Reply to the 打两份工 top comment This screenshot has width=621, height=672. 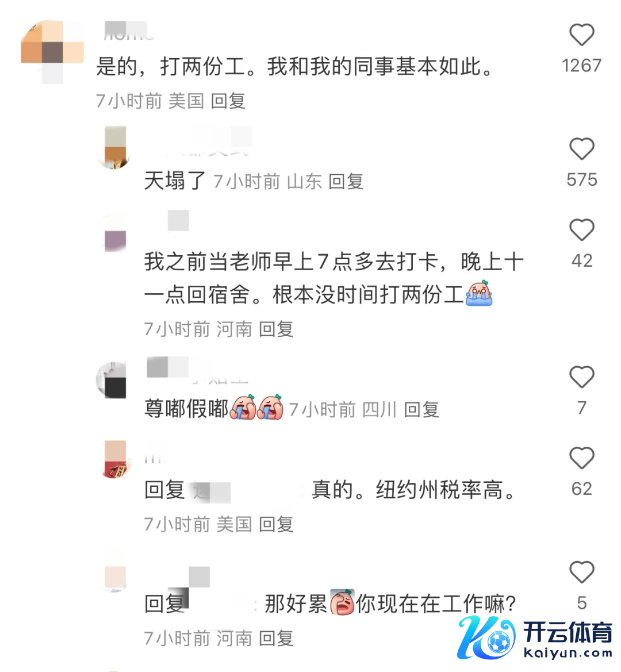click(x=228, y=101)
